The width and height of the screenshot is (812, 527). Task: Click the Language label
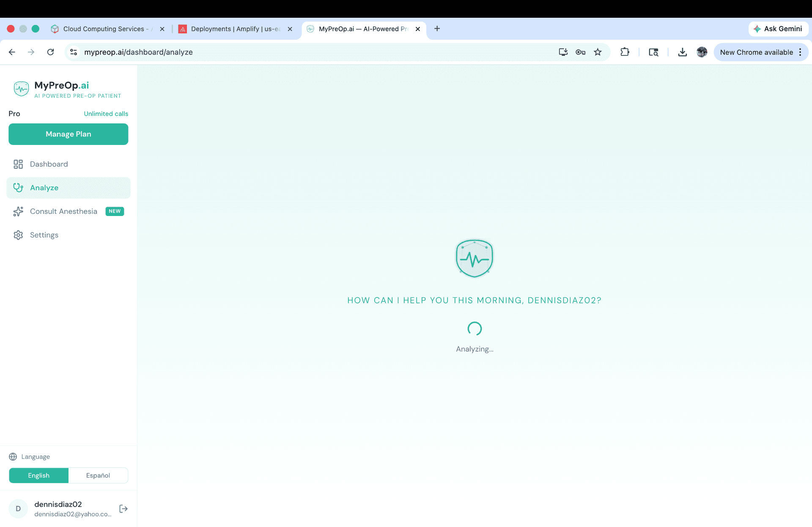pyautogui.click(x=36, y=457)
